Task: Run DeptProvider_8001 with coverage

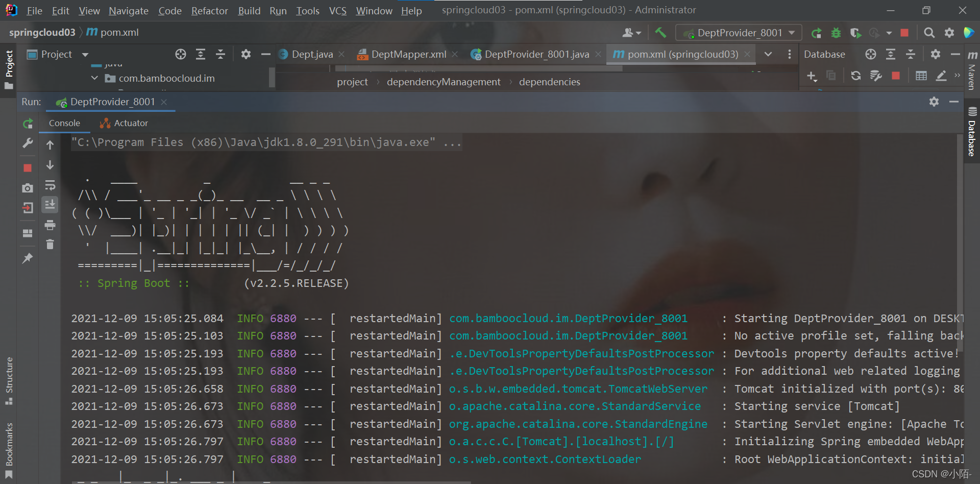Action: (855, 32)
